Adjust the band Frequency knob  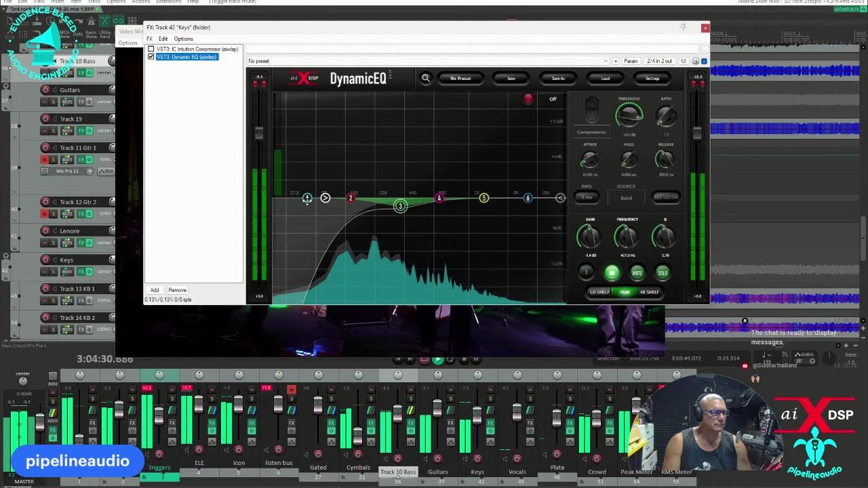(x=627, y=237)
